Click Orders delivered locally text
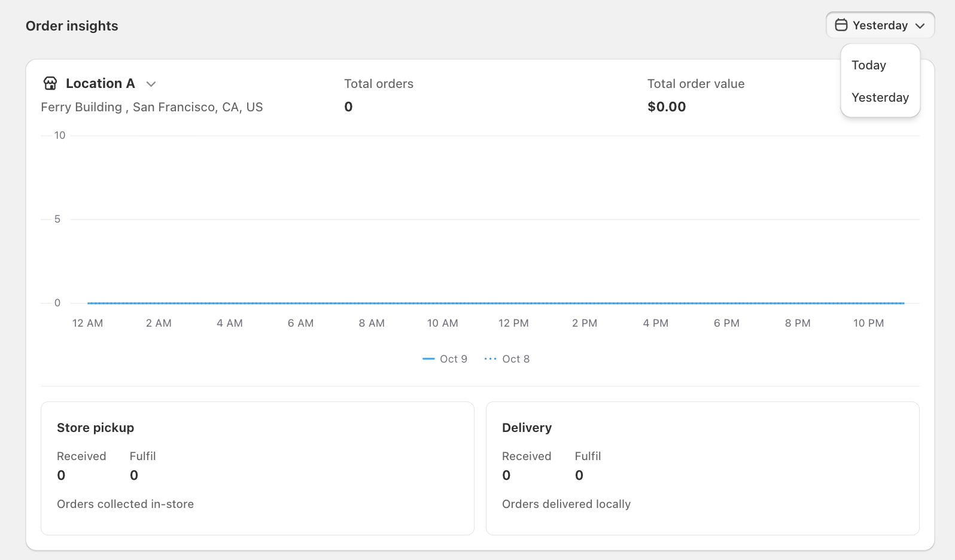The width and height of the screenshot is (955, 560). click(566, 504)
